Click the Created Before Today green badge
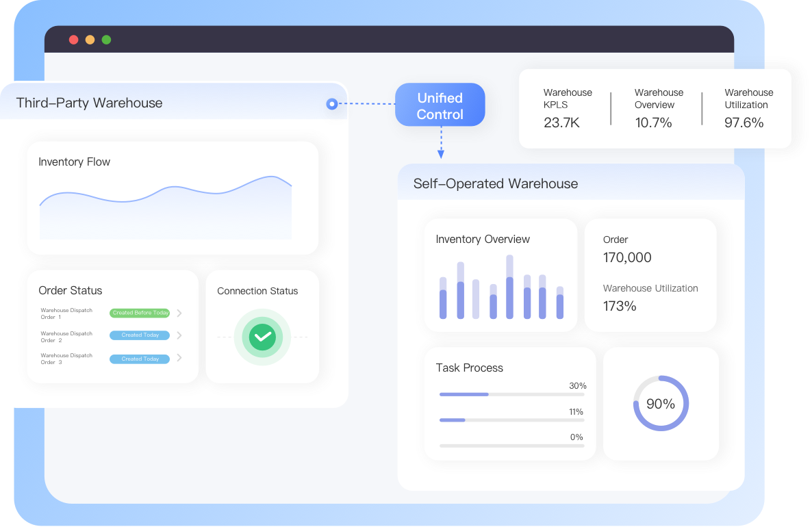Image resolution: width=812 pixels, height=527 pixels. (140, 313)
